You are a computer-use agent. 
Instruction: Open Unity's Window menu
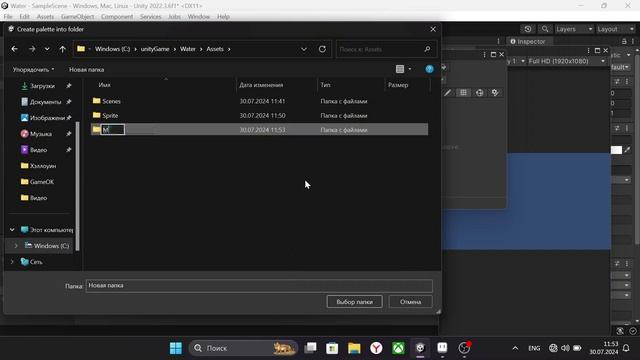coord(199,17)
